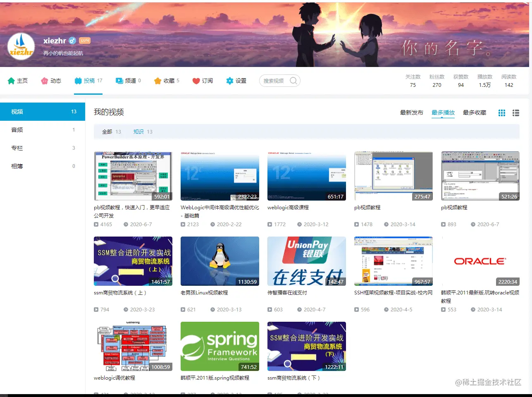Open UnionPay 在线支付 video thumbnail
The image size is (532, 397).
tap(307, 261)
